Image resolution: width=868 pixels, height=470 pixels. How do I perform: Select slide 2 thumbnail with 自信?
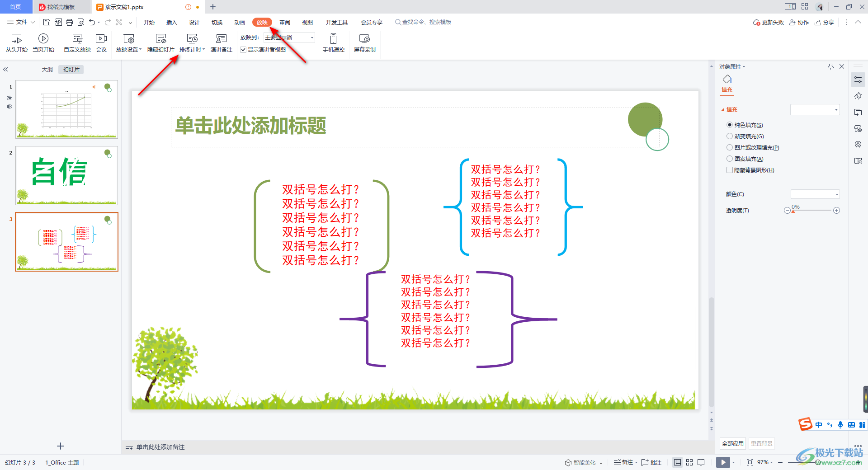(66, 175)
